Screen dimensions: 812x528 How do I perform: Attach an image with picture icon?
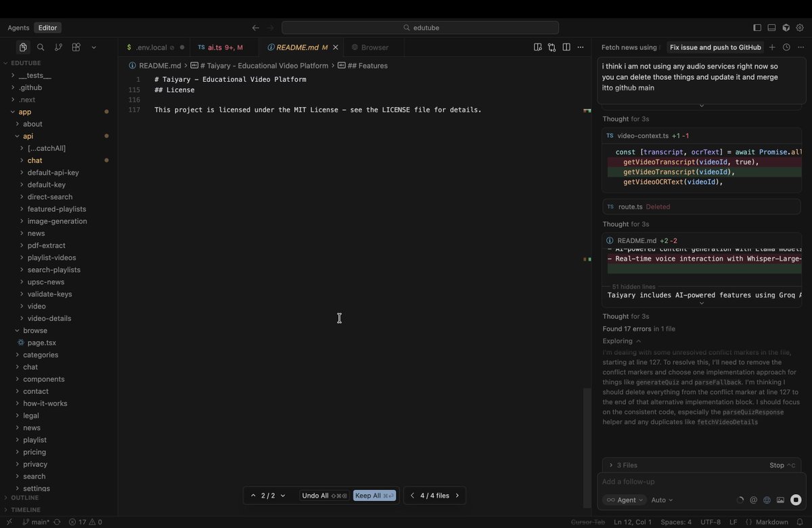[x=780, y=500]
